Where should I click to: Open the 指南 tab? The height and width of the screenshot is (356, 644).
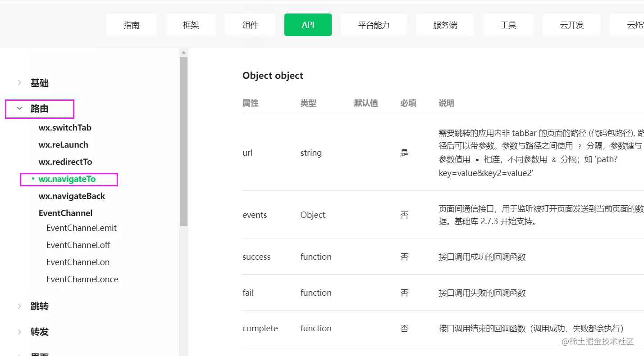[x=132, y=25]
